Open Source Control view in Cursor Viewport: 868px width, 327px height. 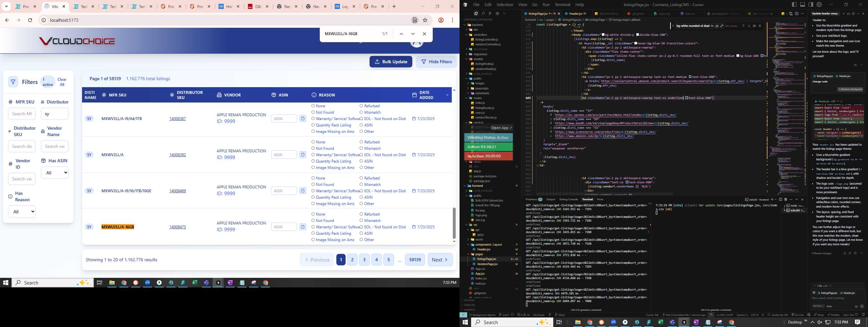pyautogui.click(x=490, y=13)
